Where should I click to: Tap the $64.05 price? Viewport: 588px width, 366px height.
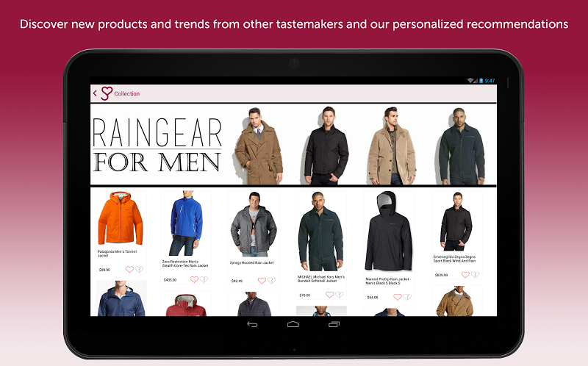(373, 298)
